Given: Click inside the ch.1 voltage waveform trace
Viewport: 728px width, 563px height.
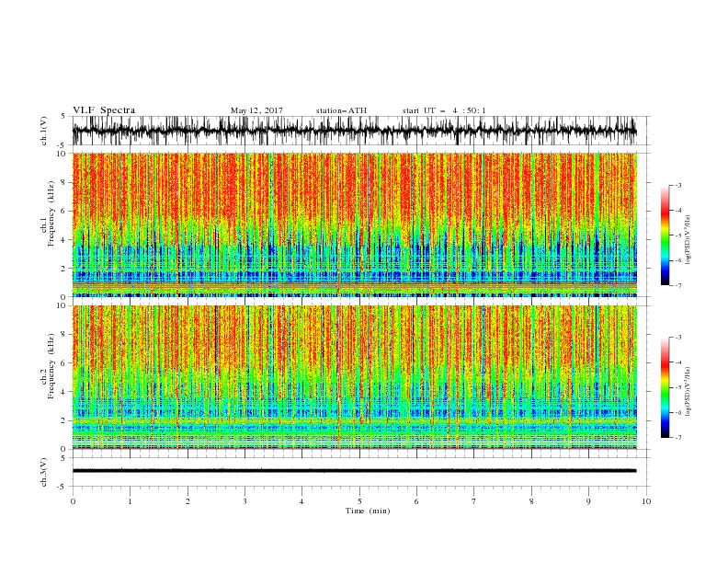Looking at the screenshot, I should tap(354, 131).
